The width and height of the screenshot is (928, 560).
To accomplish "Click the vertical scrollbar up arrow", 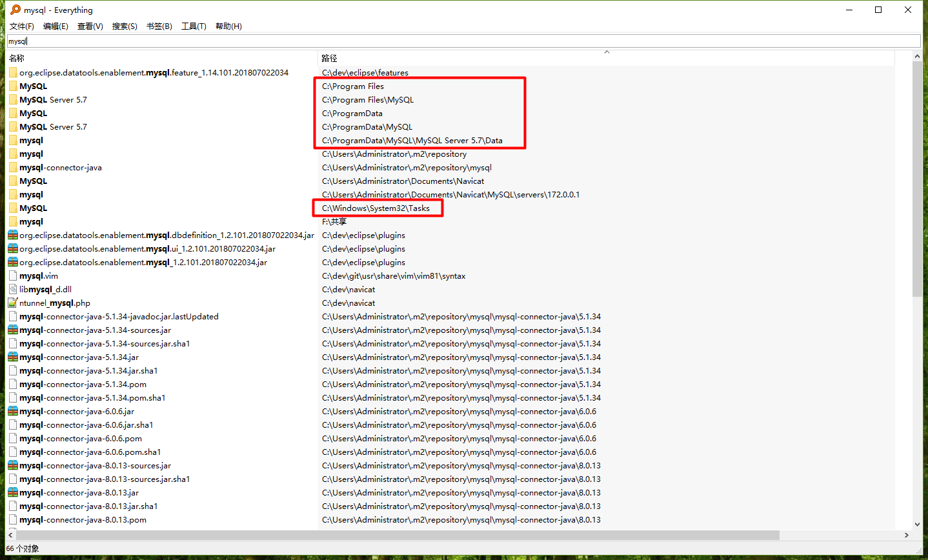I will 917,57.
